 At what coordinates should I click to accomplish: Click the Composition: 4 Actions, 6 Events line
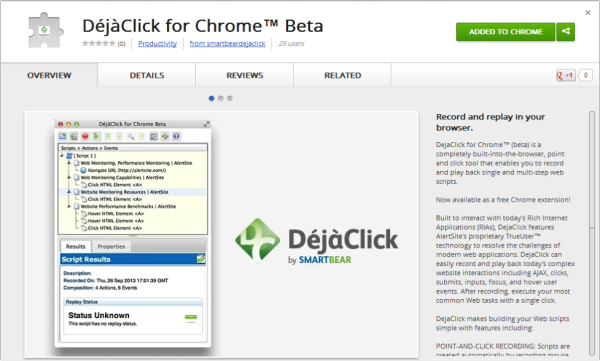(x=100, y=288)
